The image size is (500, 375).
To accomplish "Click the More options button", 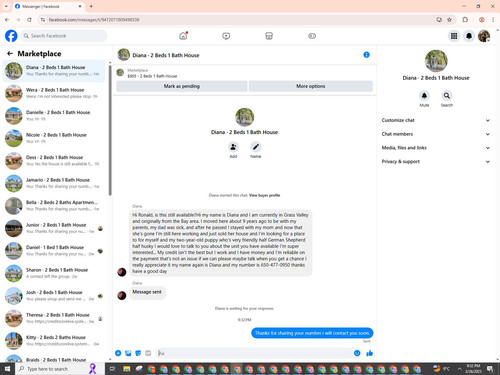I will click(311, 86).
